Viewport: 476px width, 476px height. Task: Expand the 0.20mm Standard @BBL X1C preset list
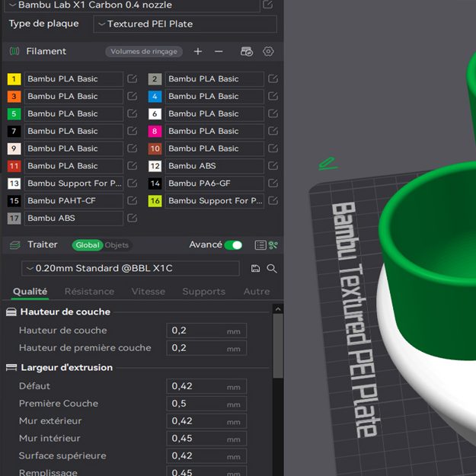click(x=130, y=268)
